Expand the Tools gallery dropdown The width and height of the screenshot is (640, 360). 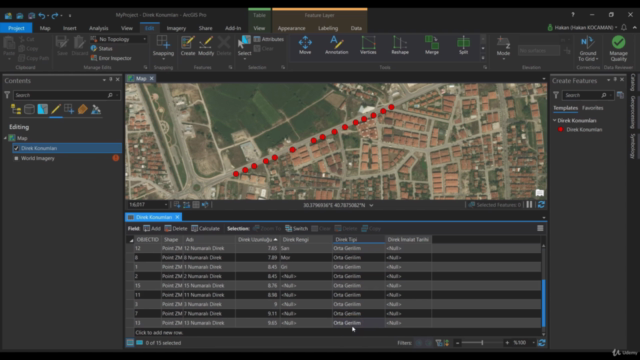[x=483, y=58]
